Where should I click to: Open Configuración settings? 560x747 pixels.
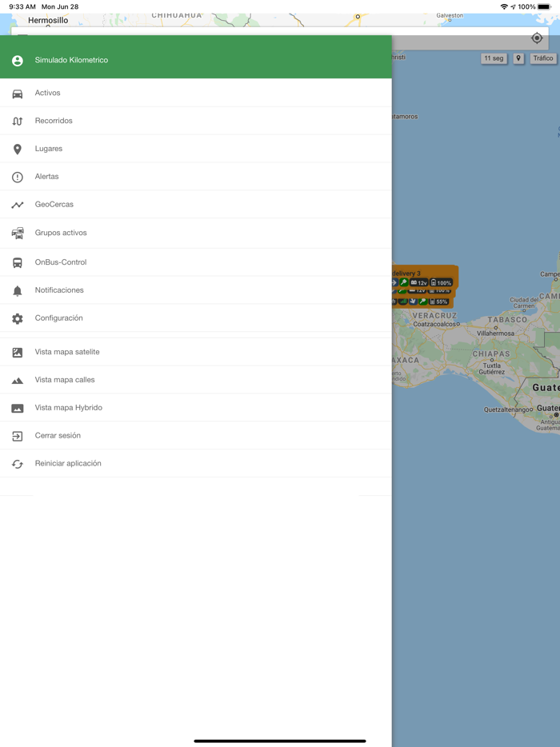196,318
